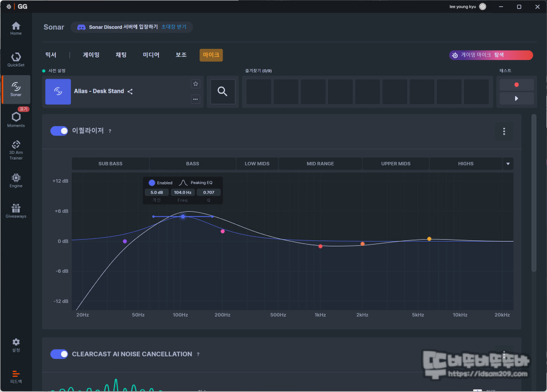
Task: Select the pink EQ point near 200Hz
Action: point(222,231)
